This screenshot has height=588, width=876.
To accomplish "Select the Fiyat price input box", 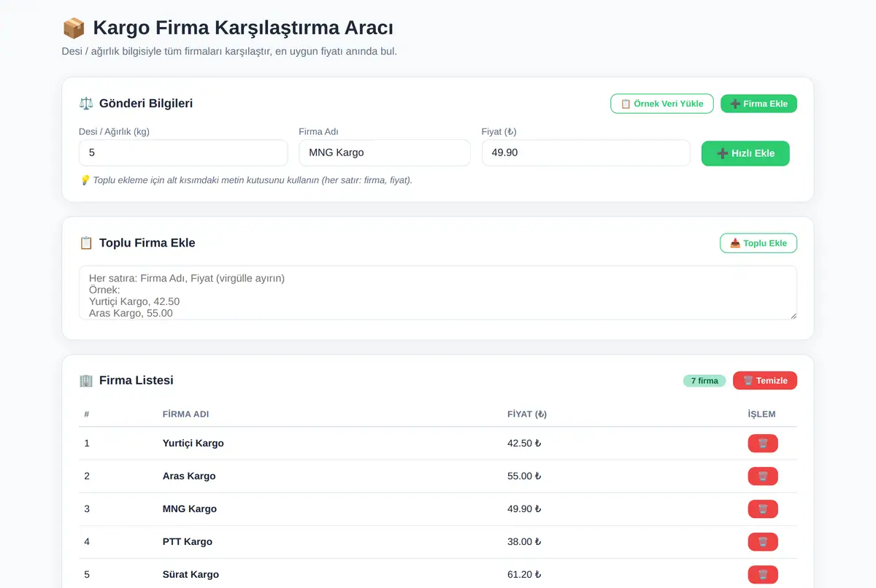I will point(586,152).
